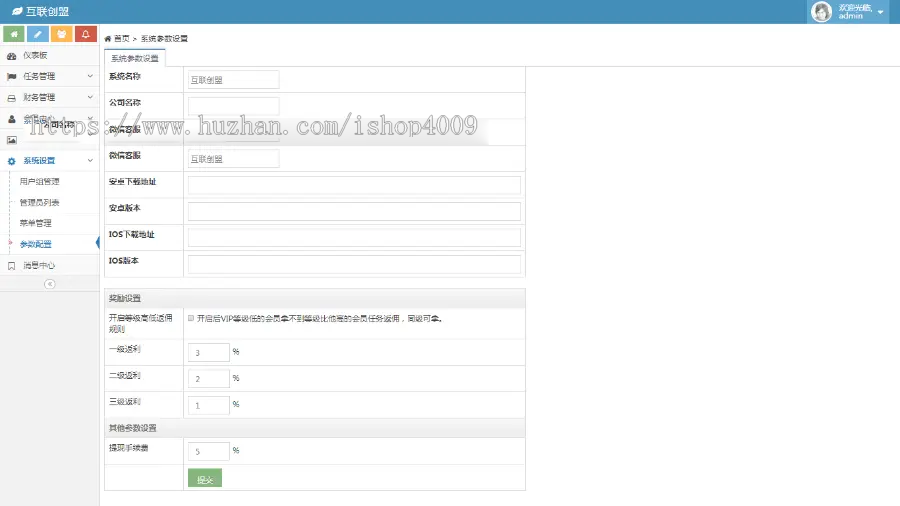This screenshot has height=506, width=900.
Task: Click the gear icon beside 系统设置
Action: [11, 161]
